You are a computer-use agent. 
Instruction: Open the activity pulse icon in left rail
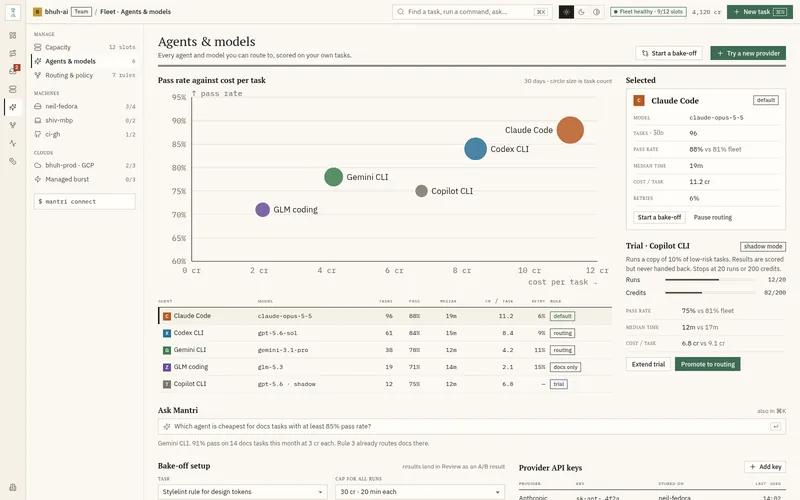13,143
